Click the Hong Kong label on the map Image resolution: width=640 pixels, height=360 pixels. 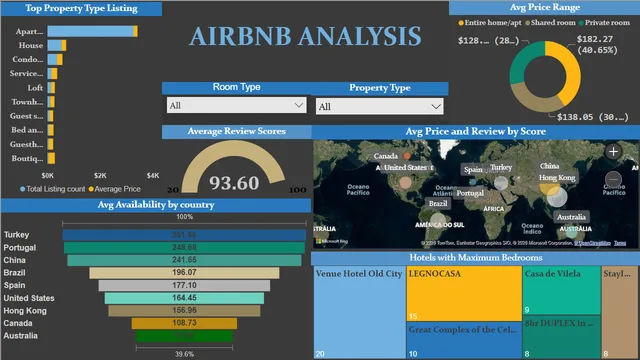point(557,178)
